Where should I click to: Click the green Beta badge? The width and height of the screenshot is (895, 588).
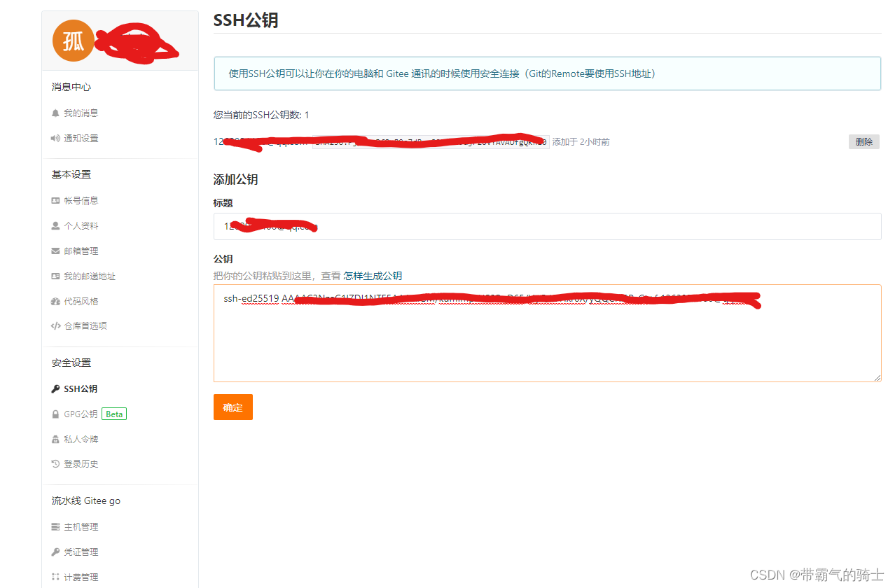tap(114, 414)
